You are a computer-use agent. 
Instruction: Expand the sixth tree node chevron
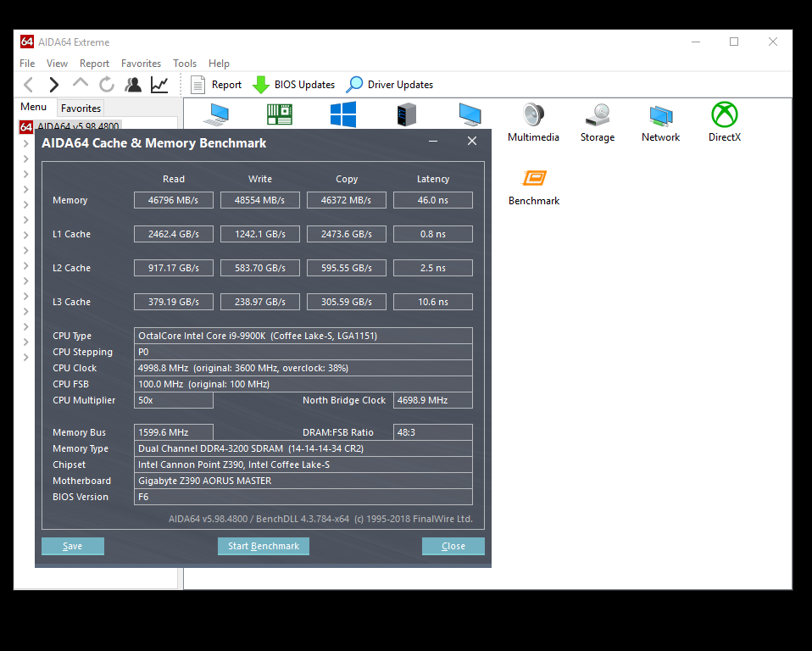coord(26,220)
